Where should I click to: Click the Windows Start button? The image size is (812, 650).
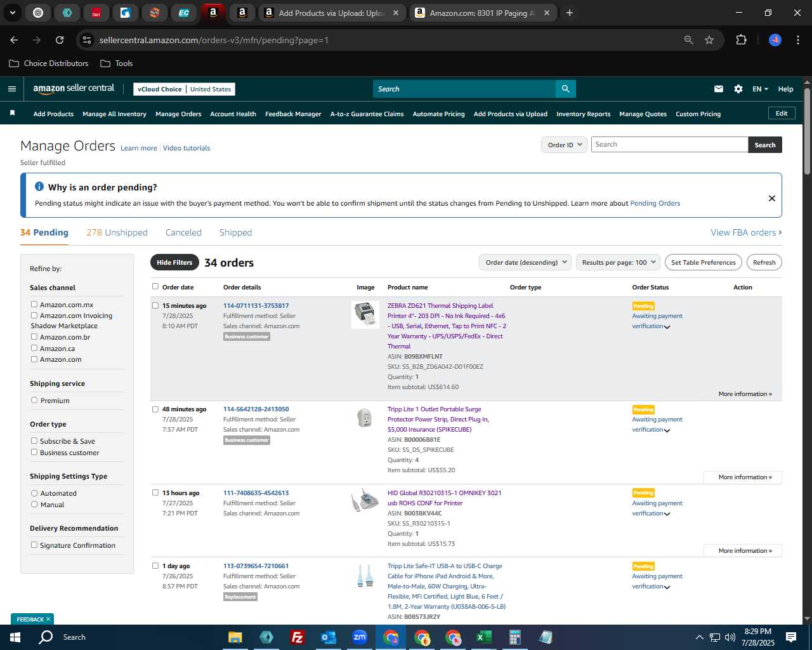pos(15,637)
